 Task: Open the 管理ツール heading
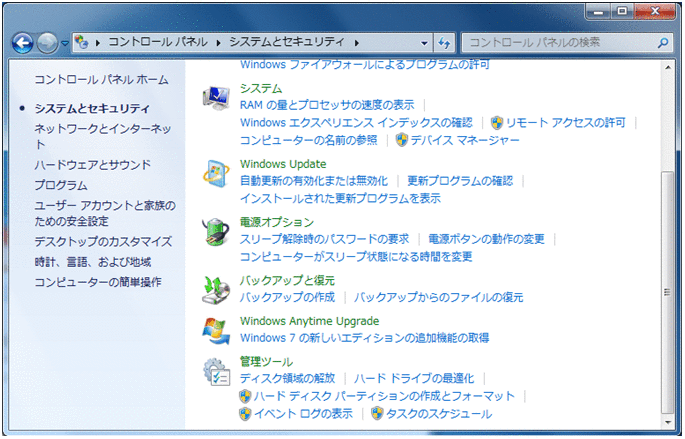(266, 362)
